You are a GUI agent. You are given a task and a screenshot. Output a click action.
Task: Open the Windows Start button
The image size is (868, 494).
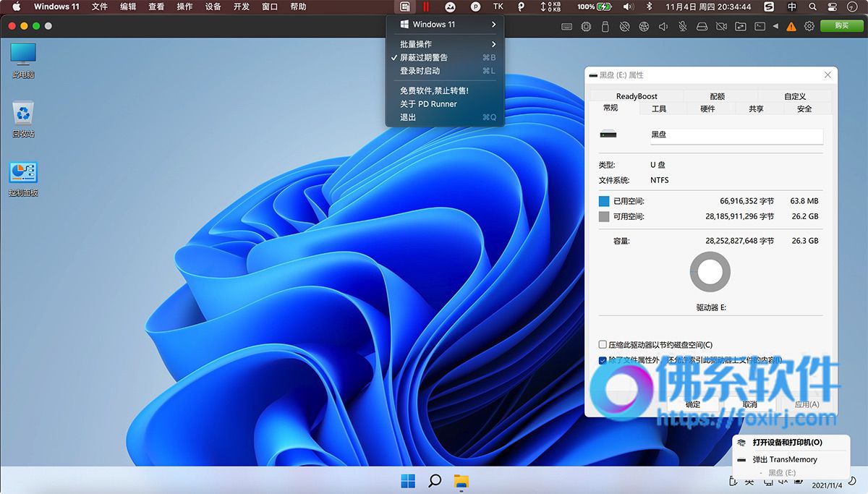click(x=408, y=480)
